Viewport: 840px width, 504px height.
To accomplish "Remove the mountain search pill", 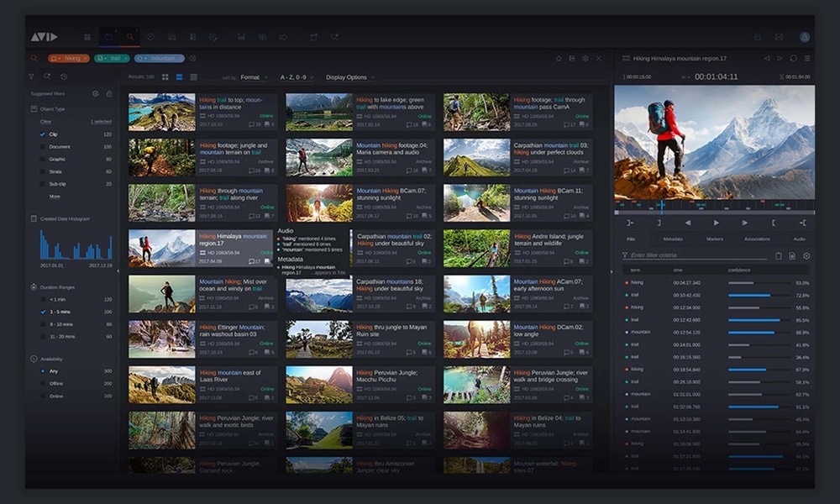I will [181, 59].
